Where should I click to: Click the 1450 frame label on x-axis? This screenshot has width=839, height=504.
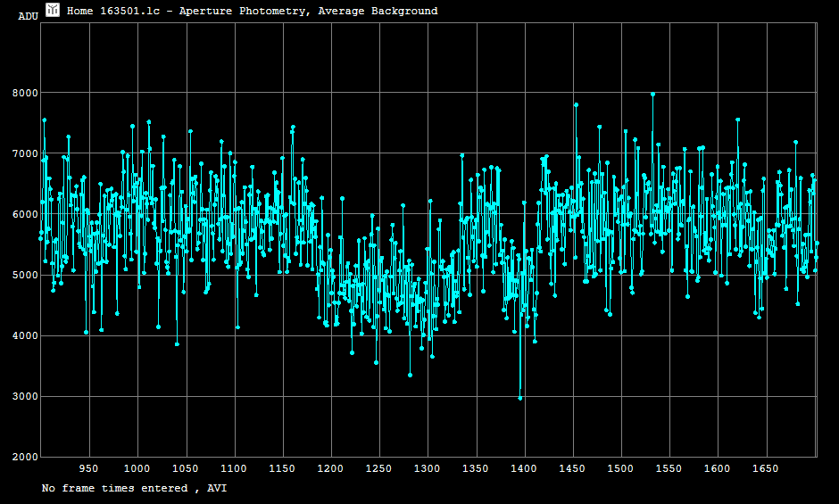572,468
